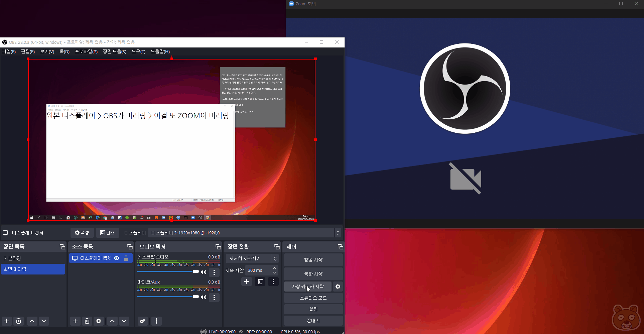Click the 속성 properties button

pyautogui.click(x=82, y=233)
